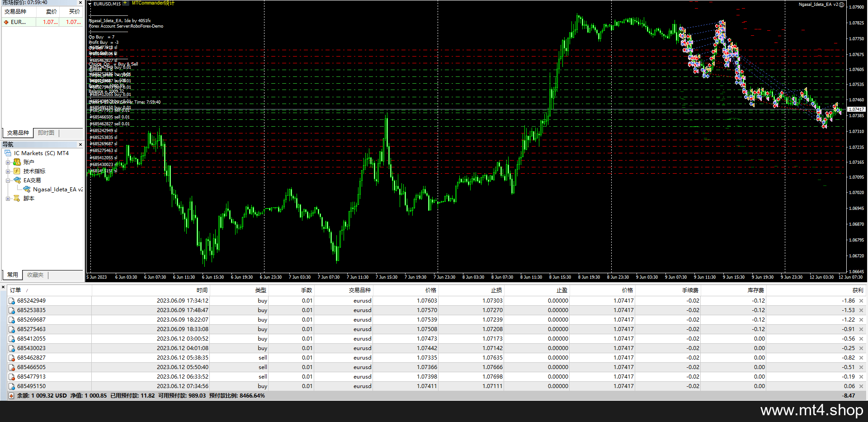868x422 pixels.
Task: Close order 685253835 with its X
Action: pos(861,310)
